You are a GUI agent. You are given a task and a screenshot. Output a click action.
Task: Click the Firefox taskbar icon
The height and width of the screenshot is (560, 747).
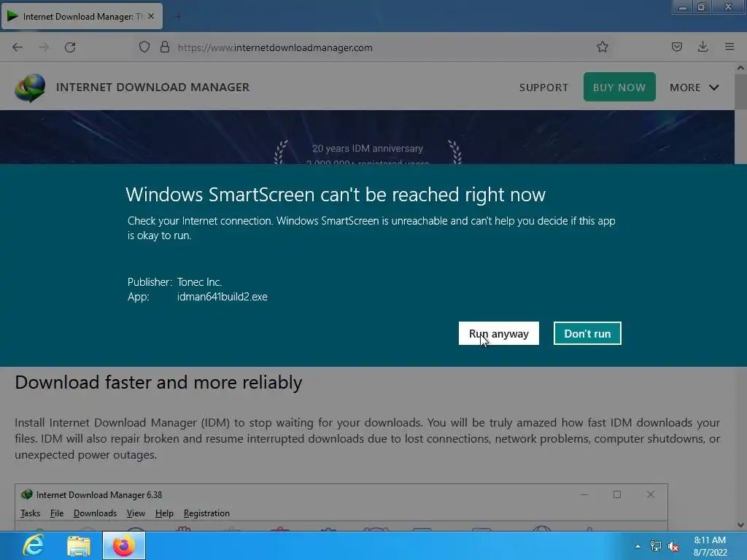[x=123, y=545]
